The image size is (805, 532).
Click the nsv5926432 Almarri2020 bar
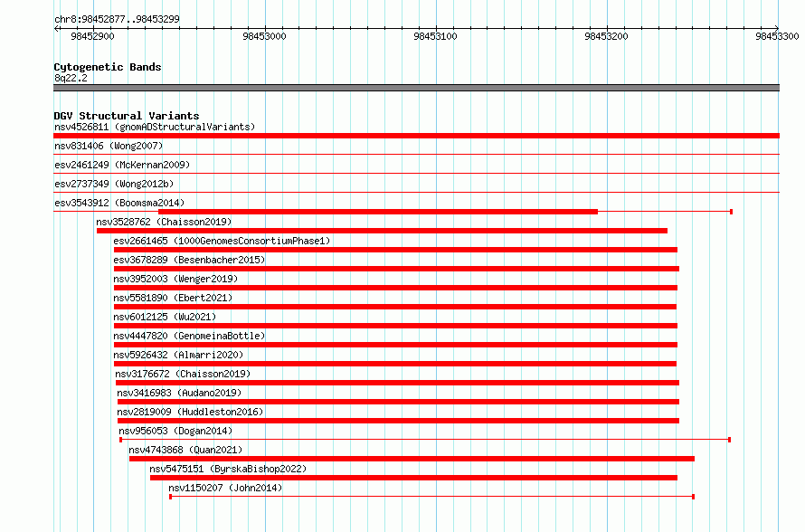tap(394, 364)
